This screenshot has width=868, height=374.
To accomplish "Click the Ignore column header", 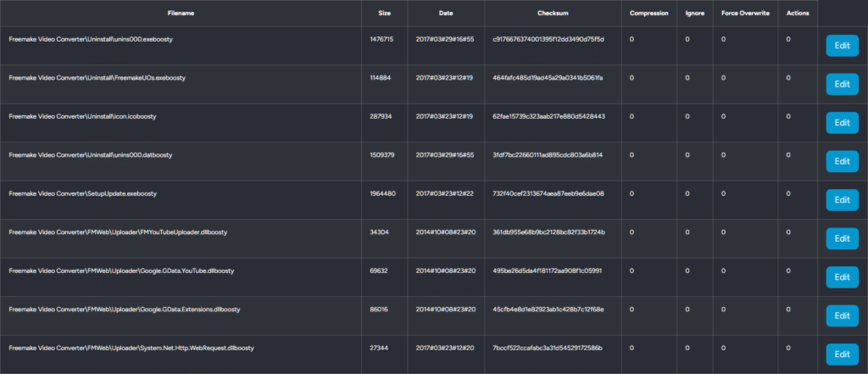I will coord(695,14).
